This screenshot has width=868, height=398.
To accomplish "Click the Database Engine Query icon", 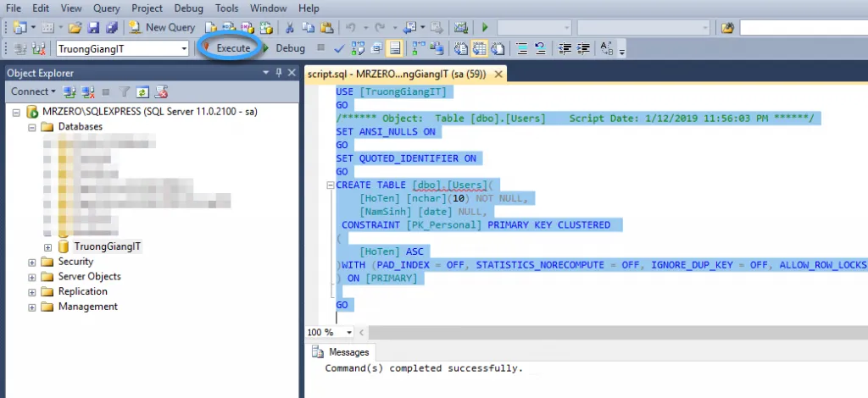I will coord(210,27).
